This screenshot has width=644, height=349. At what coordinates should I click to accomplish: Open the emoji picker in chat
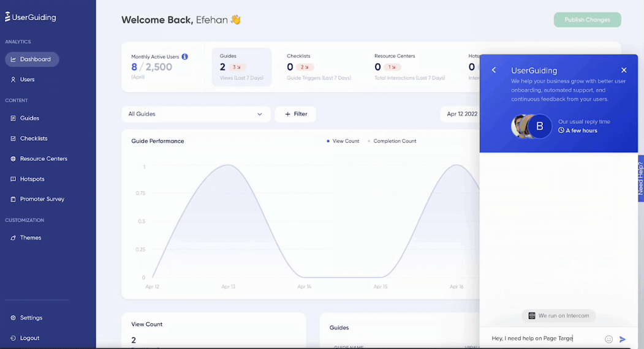pyautogui.click(x=608, y=339)
